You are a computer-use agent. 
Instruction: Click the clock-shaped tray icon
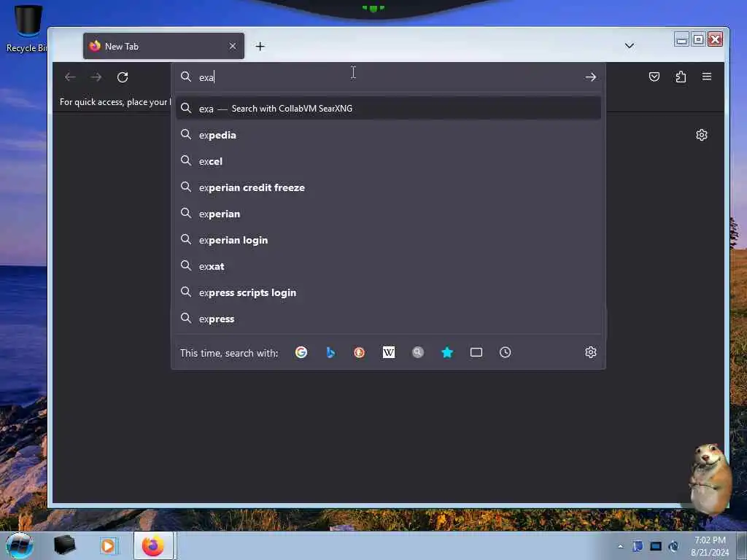673,546
